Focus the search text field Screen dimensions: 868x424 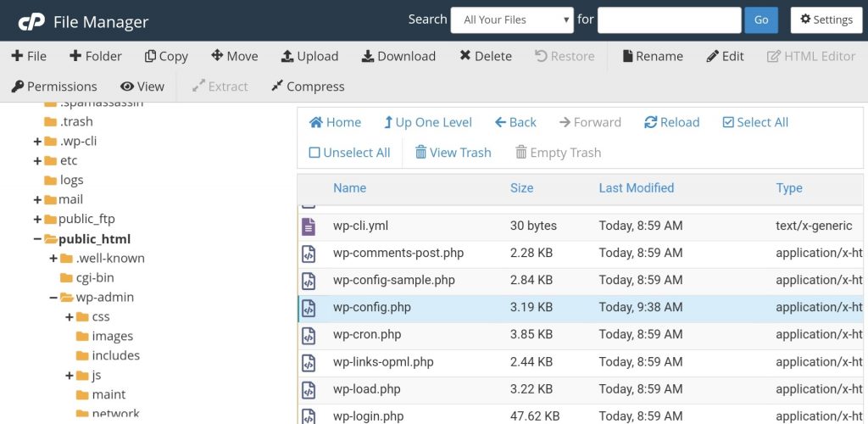coord(670,20)
